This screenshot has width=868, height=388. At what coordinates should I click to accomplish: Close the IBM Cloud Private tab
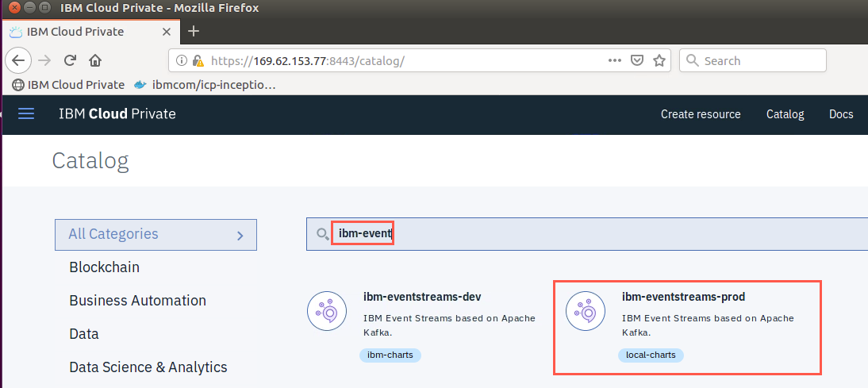click(x=166, y=32)
